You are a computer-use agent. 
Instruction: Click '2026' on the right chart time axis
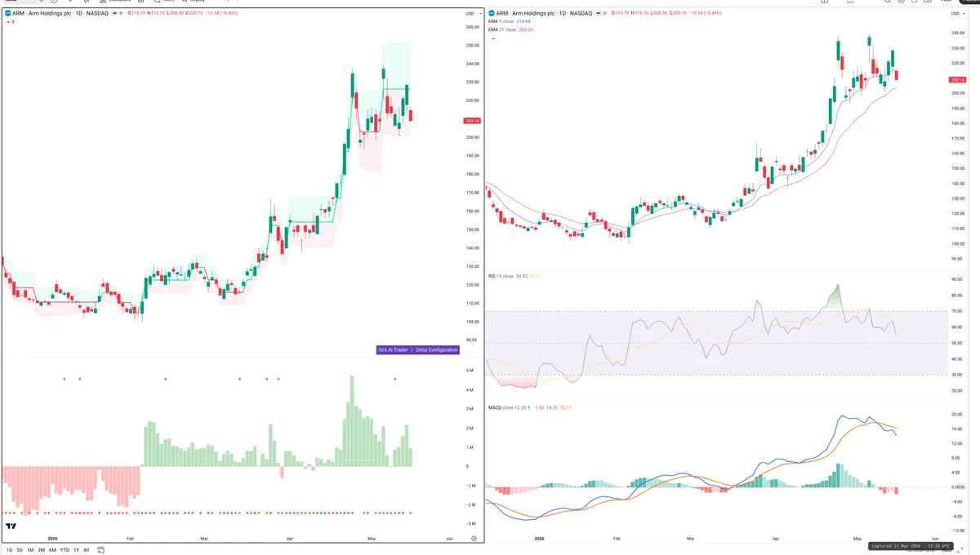(x=539, y=539)
